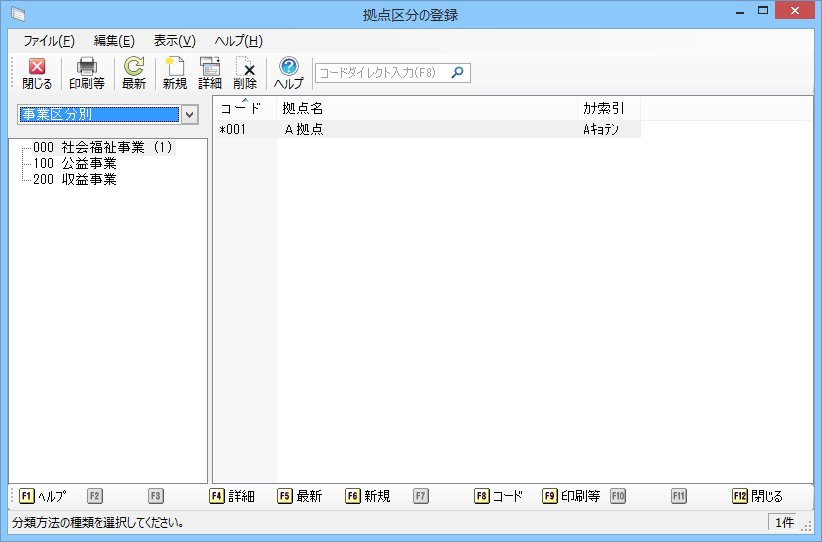Select 200 収益事業 tree node
This screenshot has height=542, width=822.
click(74, 179)
